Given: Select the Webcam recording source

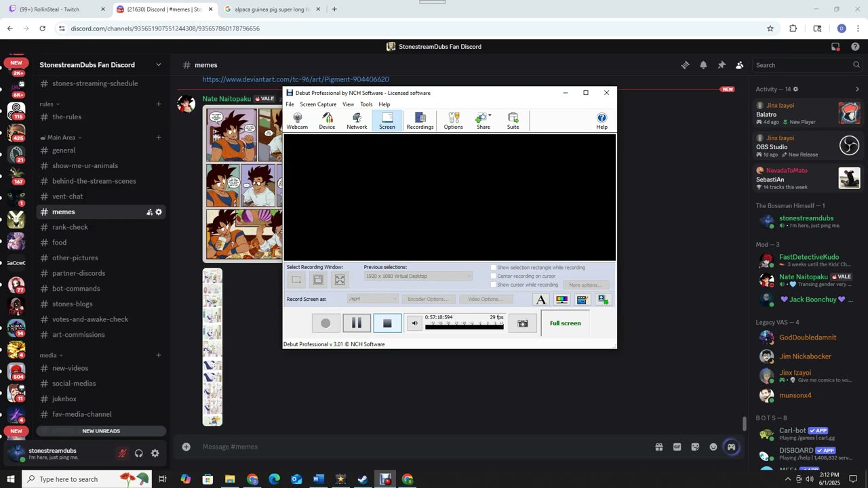Looking at the screenshot, I should (297, 121).
